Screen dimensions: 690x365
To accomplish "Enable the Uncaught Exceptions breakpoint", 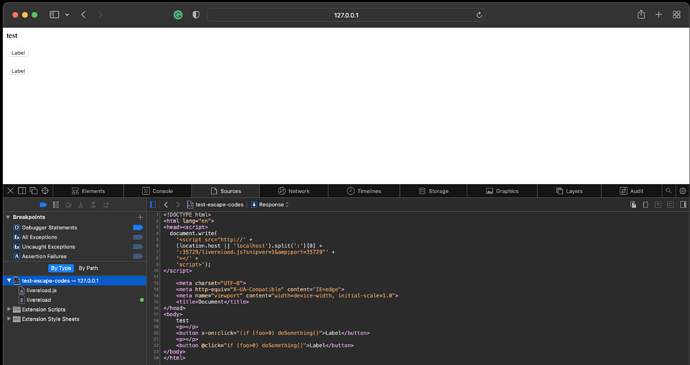I will [x=138, y=247].
